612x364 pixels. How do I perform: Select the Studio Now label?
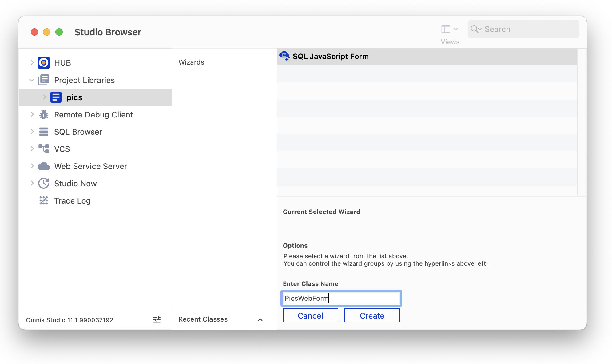75,184
